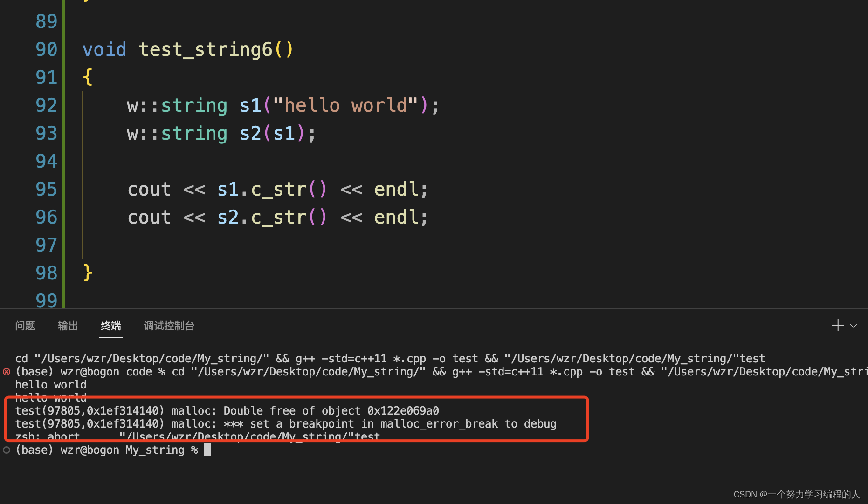Click line number 92 in the gutter
Screen dimensions: 868x504
[x=46, y=105]
